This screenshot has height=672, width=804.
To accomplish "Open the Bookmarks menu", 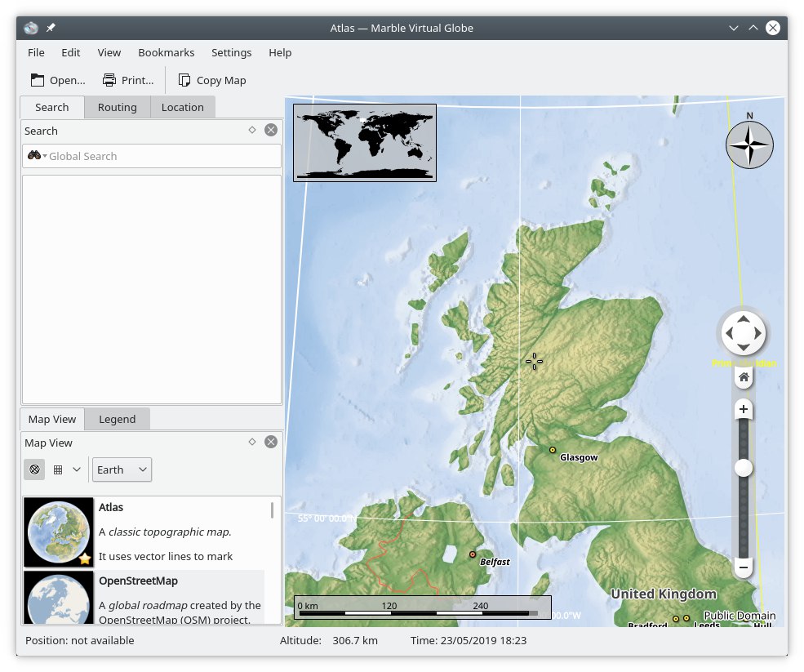I will pyautogui.click(x=167, y=52).
